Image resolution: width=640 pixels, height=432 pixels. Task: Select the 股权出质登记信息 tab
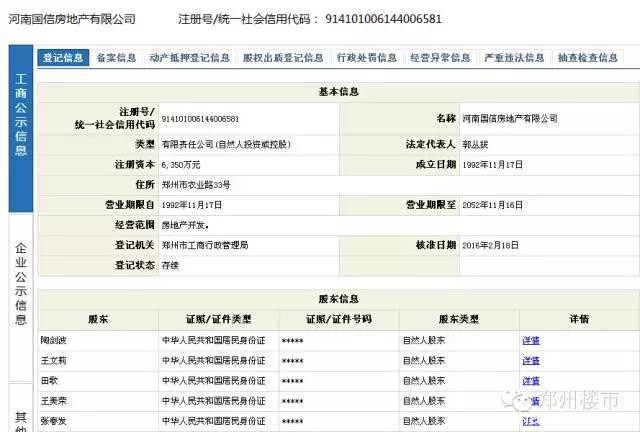click(x=283, y=58)
